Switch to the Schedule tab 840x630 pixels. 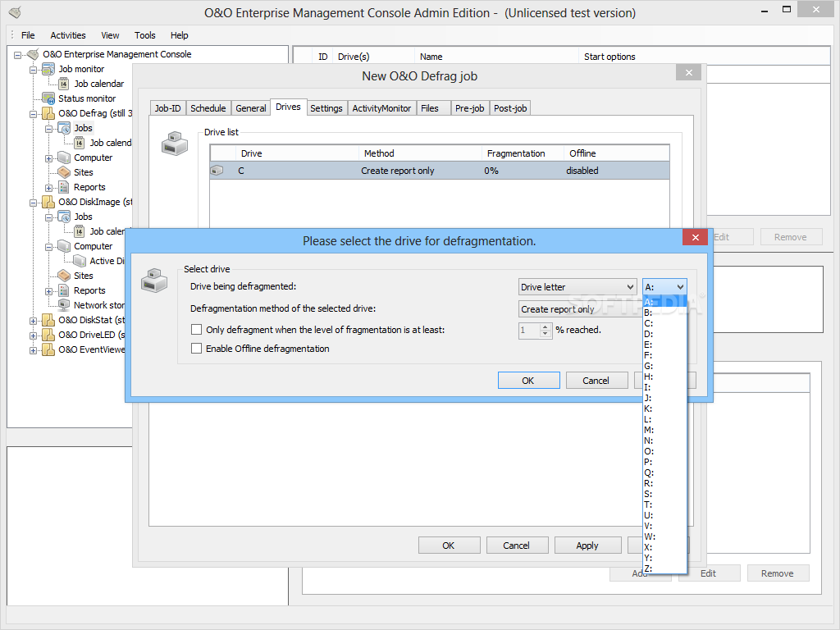[208, 108]
